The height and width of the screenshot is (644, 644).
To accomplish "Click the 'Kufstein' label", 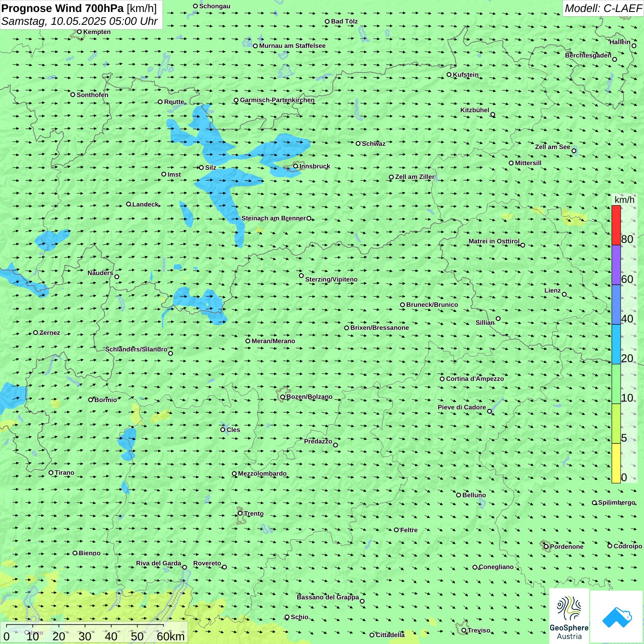I will point(466,75).
